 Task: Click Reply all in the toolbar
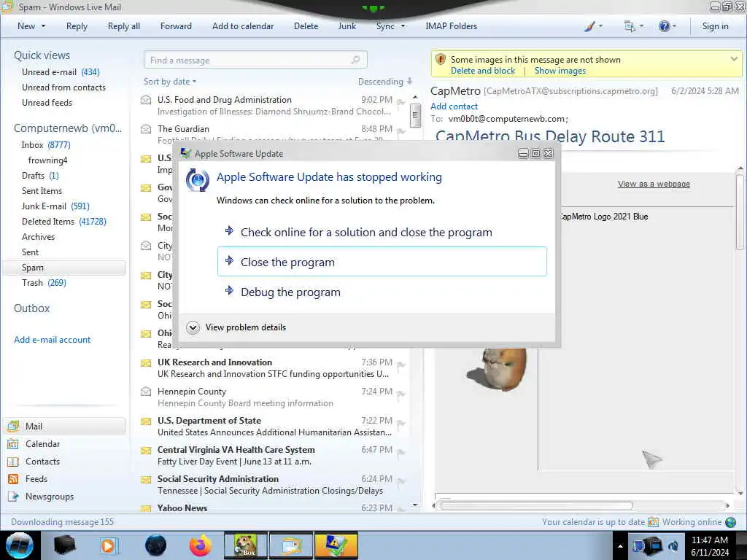[x=124, y=26]
